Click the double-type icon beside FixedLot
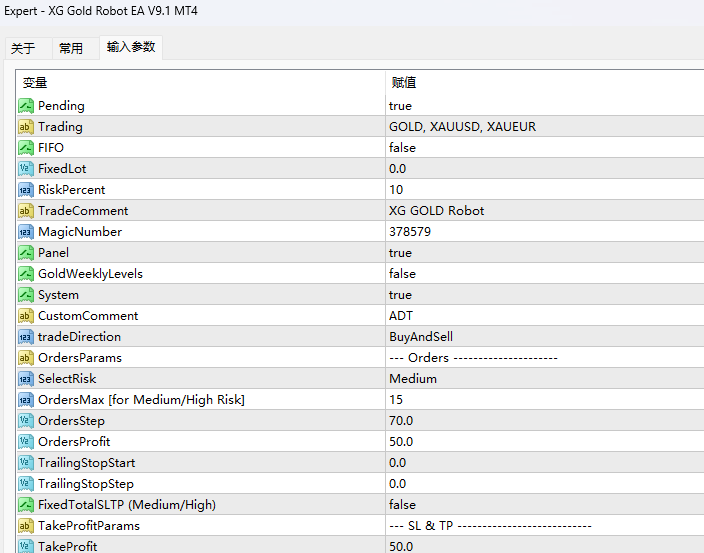The height and width of the screenshot is (553, 704). pos(26,169)
